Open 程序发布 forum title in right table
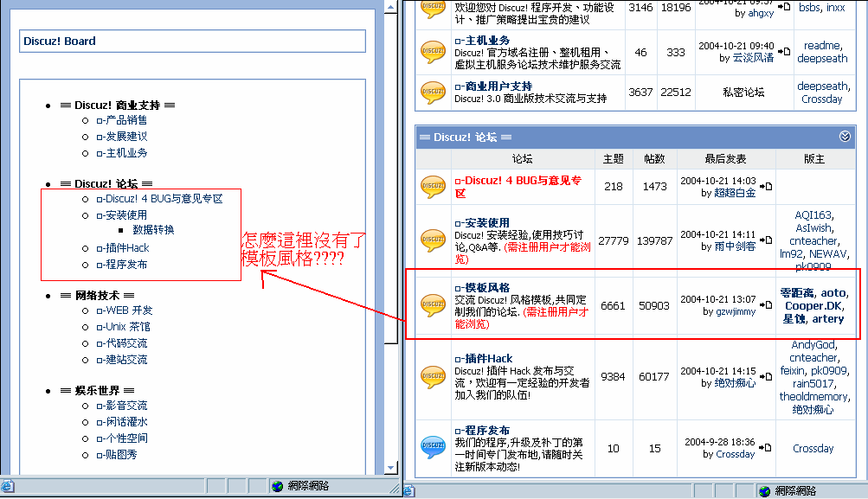Screen dimensions: 868x499 pos(482,431)
